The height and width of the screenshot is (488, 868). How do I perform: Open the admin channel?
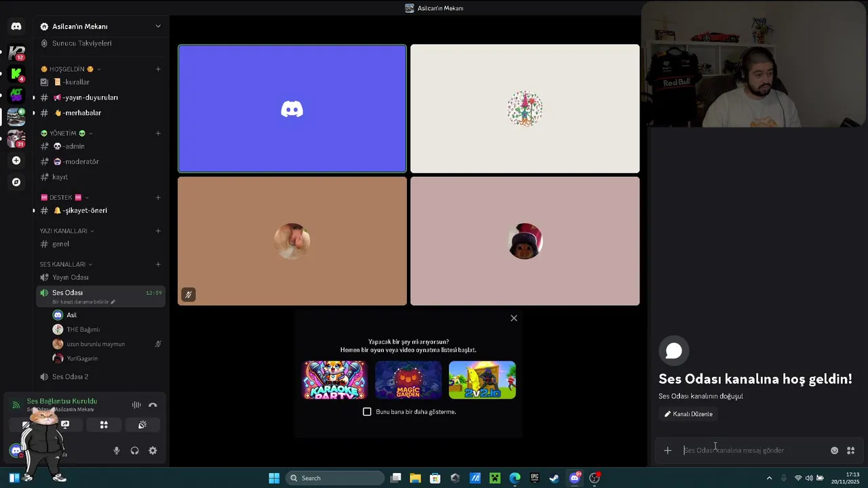pos(100,146)
